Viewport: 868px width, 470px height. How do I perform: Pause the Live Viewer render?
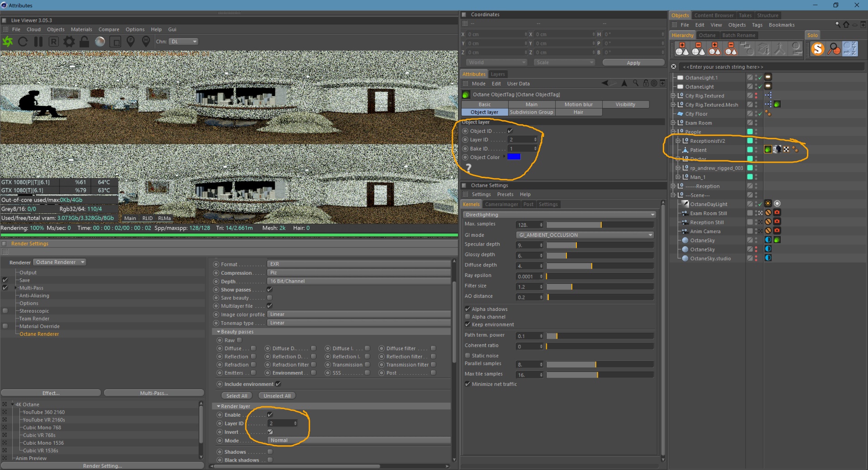(38, 42)
